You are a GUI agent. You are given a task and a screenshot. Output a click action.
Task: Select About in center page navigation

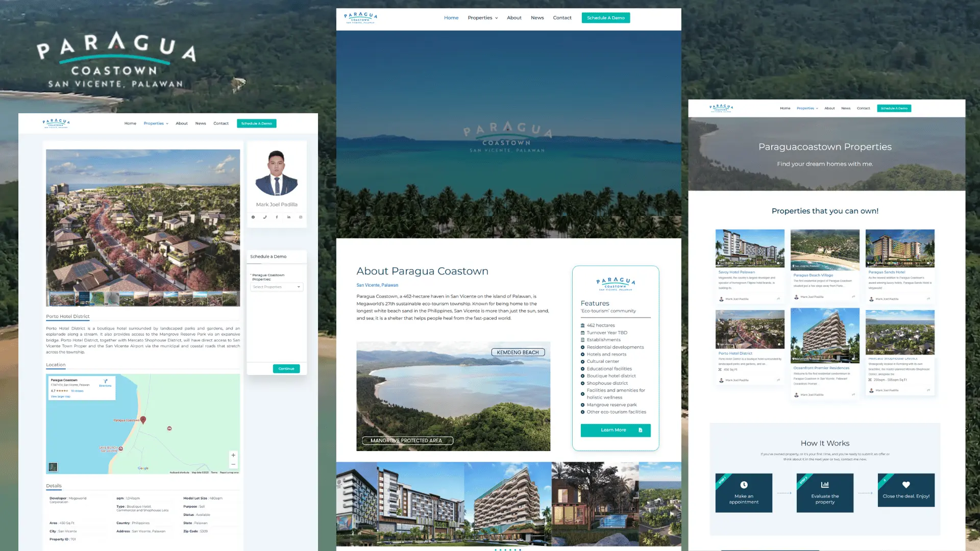coord(514,18)
